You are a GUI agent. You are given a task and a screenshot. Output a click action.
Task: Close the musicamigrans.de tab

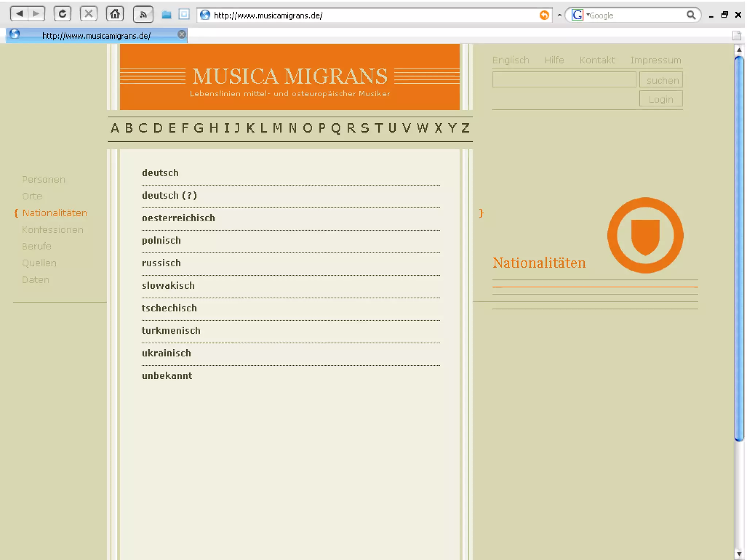(x=182, y=35)
